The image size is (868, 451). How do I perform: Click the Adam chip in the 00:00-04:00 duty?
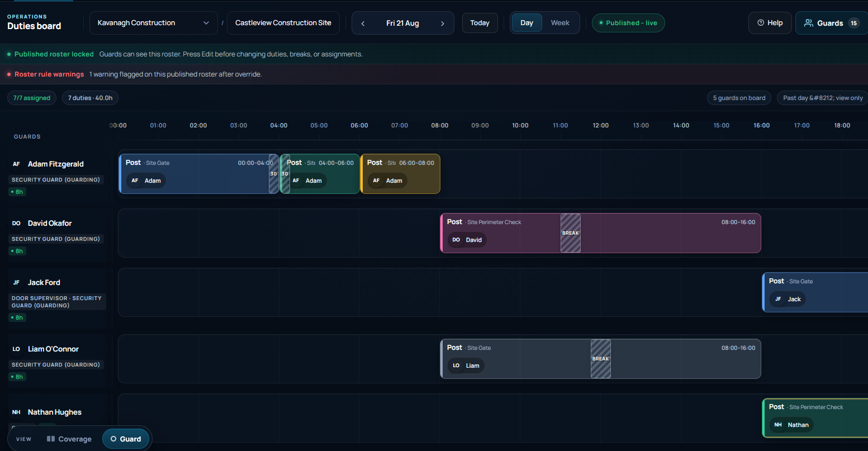(145, 181)
